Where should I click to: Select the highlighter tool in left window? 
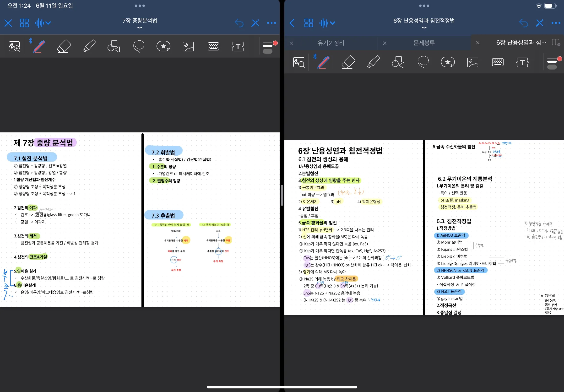click(x=89, y=46)
